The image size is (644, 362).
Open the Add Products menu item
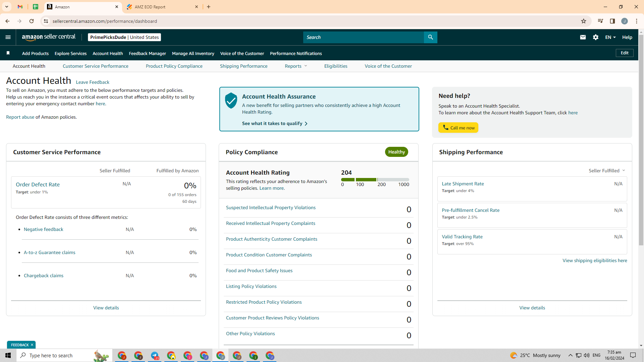tap(35, 53)
